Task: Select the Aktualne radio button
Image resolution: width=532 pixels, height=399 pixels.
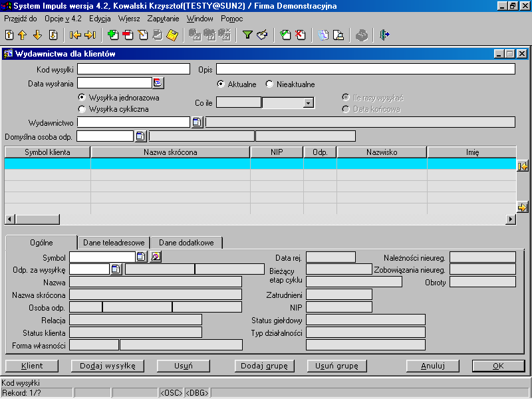Action: tap(221, 84)
